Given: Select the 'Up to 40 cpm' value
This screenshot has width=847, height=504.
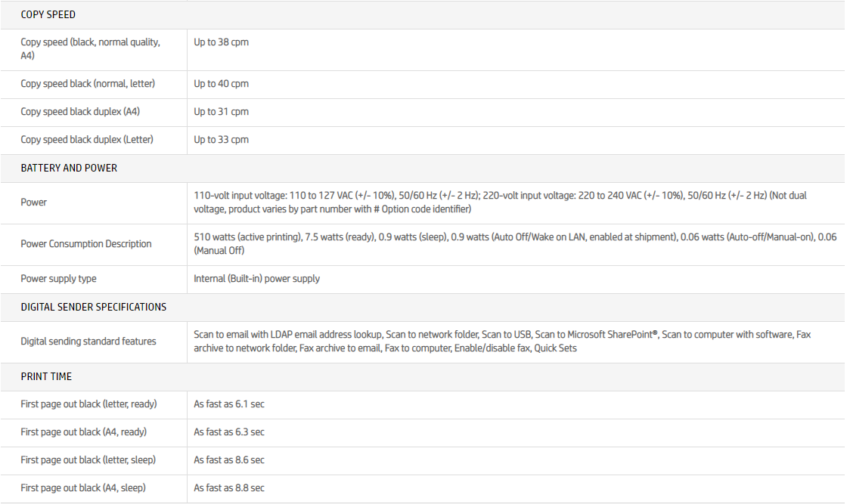Looking at the screenshot, I should 221,83.
